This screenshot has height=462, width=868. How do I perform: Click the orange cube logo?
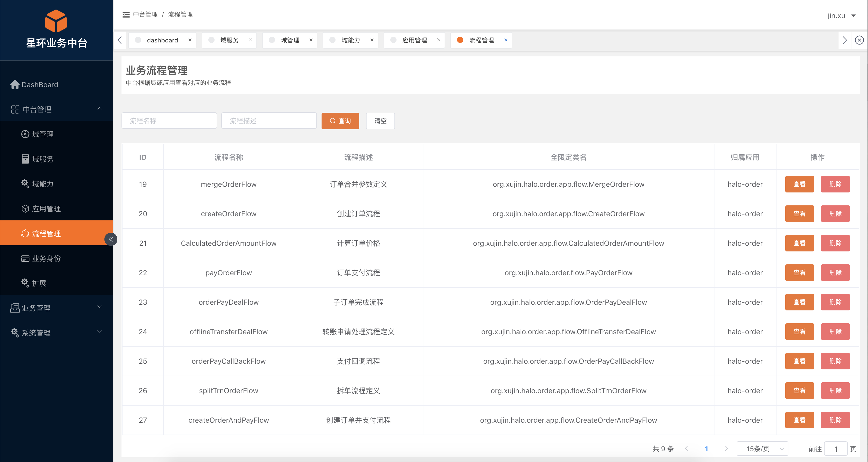point(56,21)
